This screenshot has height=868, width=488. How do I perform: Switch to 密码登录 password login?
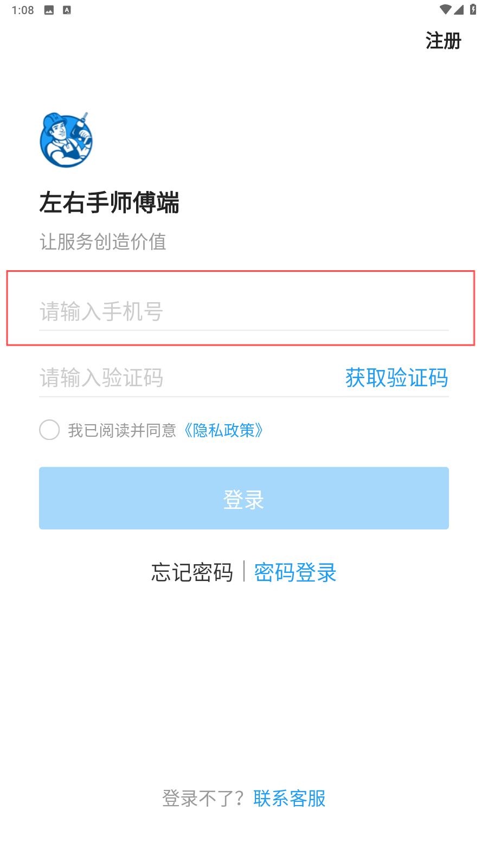(x=295, y=572)
